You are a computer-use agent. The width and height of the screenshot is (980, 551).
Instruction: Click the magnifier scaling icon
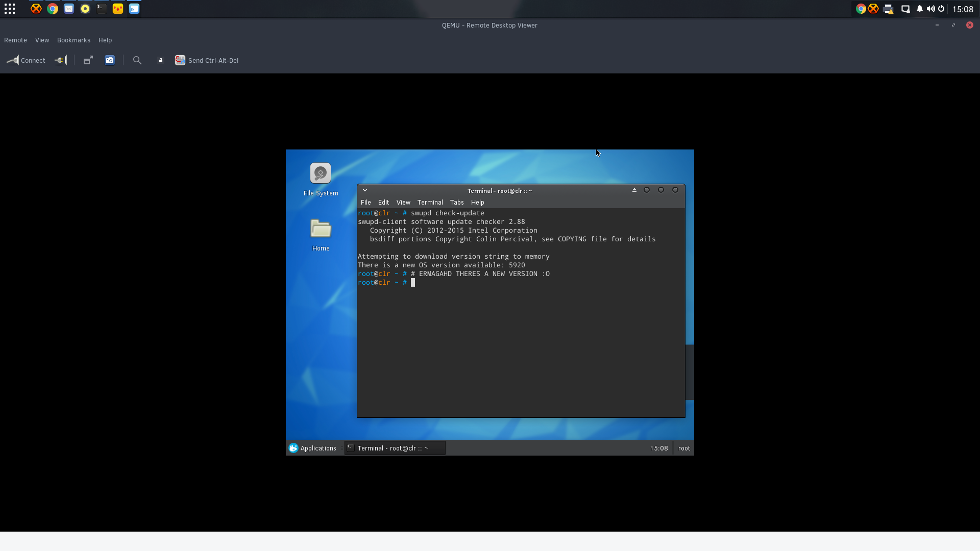pyautogui.click(x=137, y=60)
